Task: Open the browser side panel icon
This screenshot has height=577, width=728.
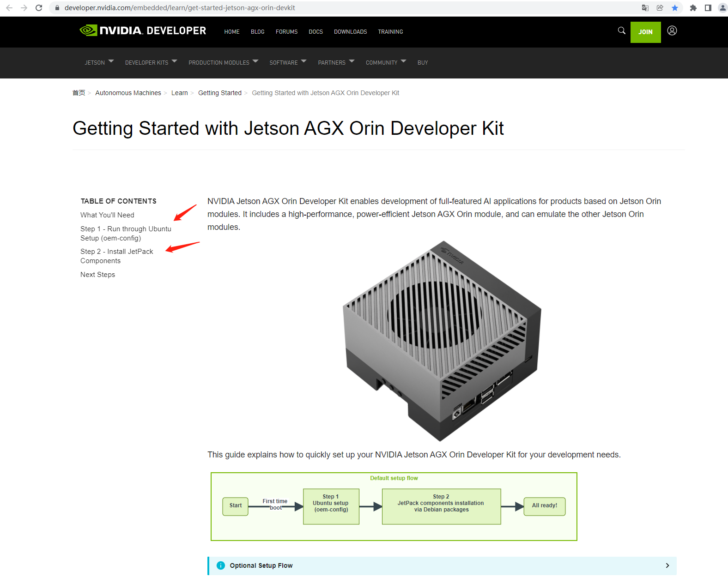Action: pos(708,8)
